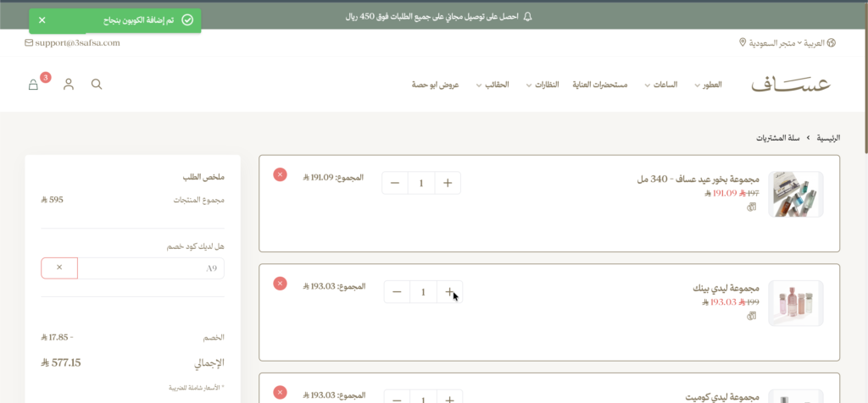This screenshot has width=868, height=403.
Task: Click متجر السعودية store selector
Action: coord(771,42)
